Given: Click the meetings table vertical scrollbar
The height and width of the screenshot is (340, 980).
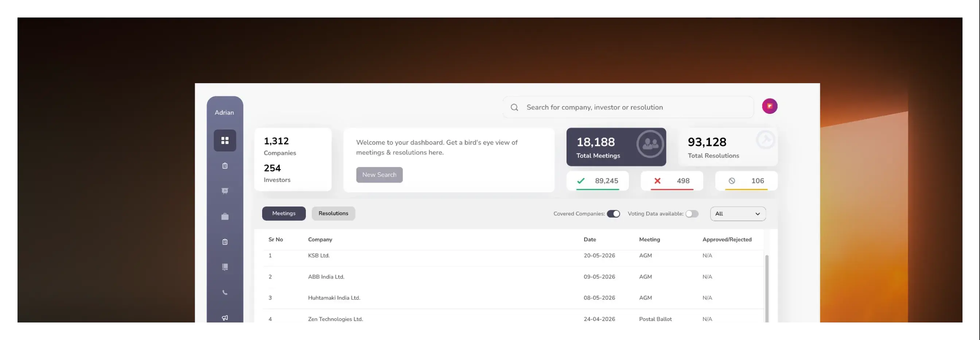Looking at the screenshot, I should click(767, 288).
